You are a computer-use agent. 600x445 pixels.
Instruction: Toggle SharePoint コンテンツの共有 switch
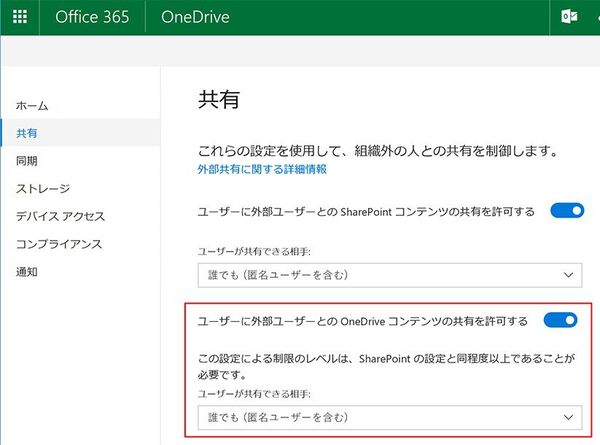(x=567, y=211)
